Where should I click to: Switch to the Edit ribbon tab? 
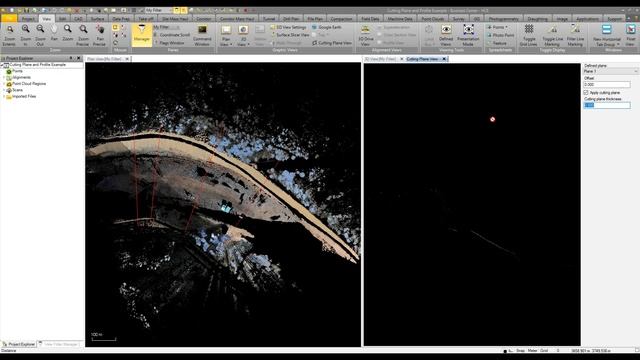[62, 19]
